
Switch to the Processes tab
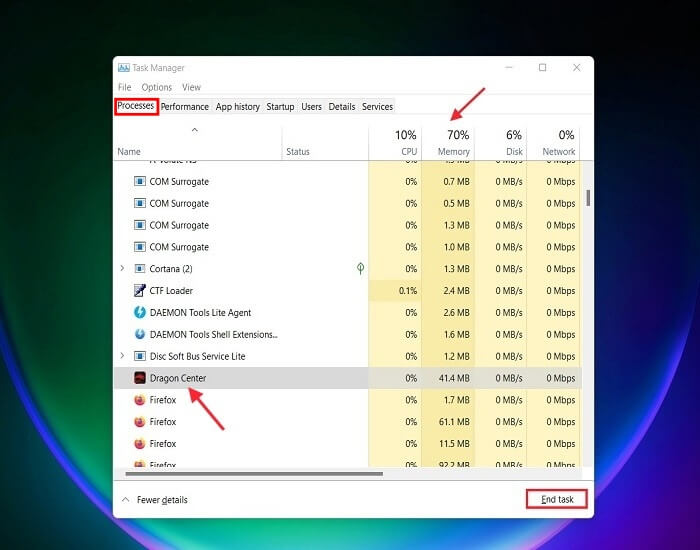point(136,106)
